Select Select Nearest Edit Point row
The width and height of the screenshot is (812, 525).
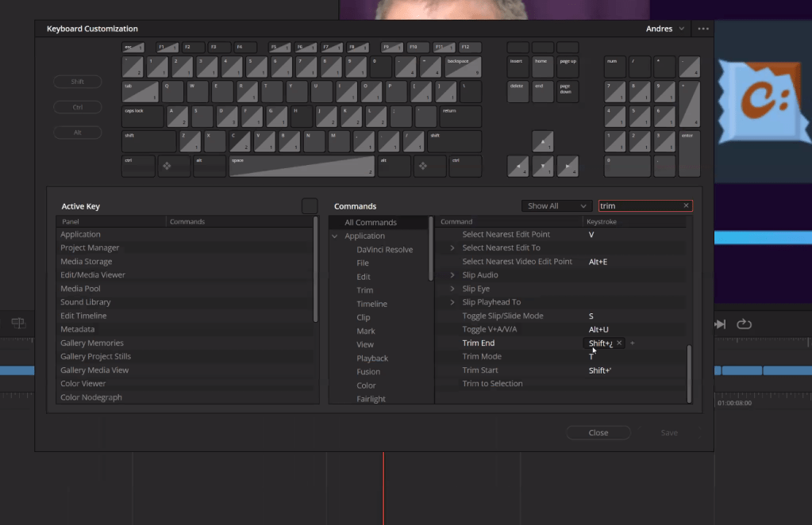[561, 234]
